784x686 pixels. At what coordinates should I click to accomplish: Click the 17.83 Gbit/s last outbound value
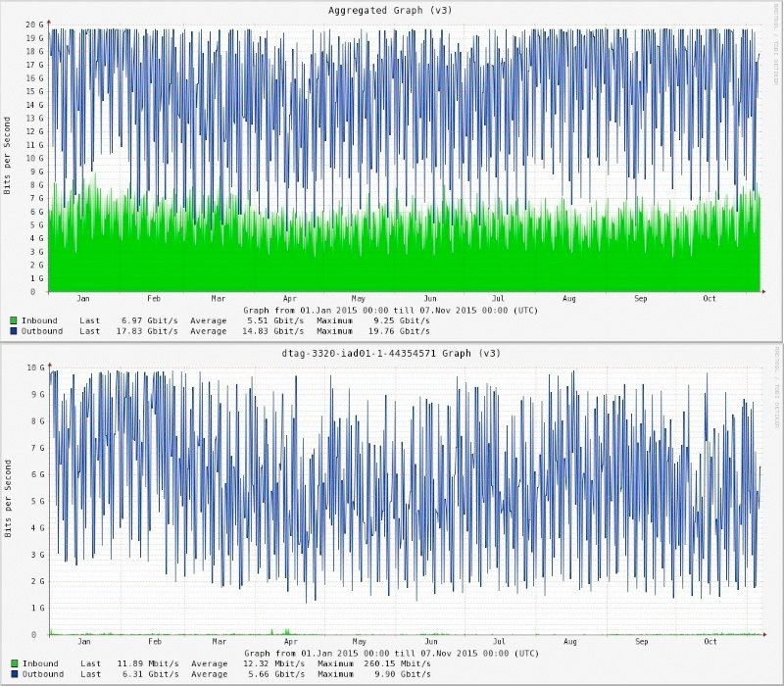pyautogui.click(x=148, y=331)
